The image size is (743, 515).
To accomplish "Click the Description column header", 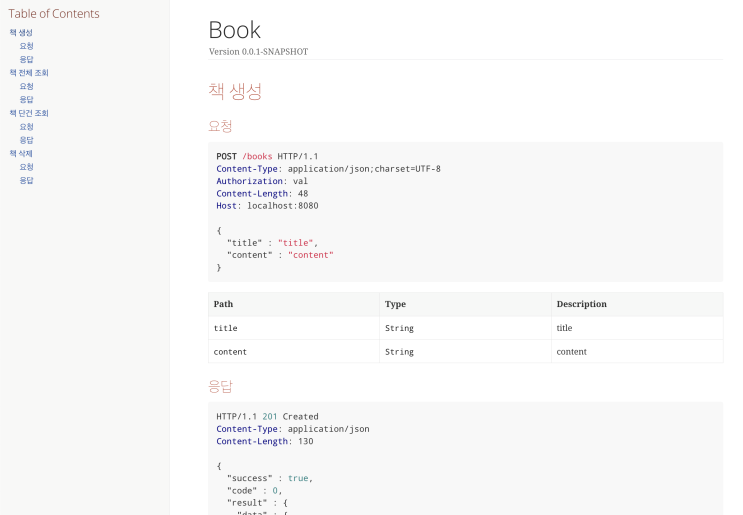I will point(637,304).
